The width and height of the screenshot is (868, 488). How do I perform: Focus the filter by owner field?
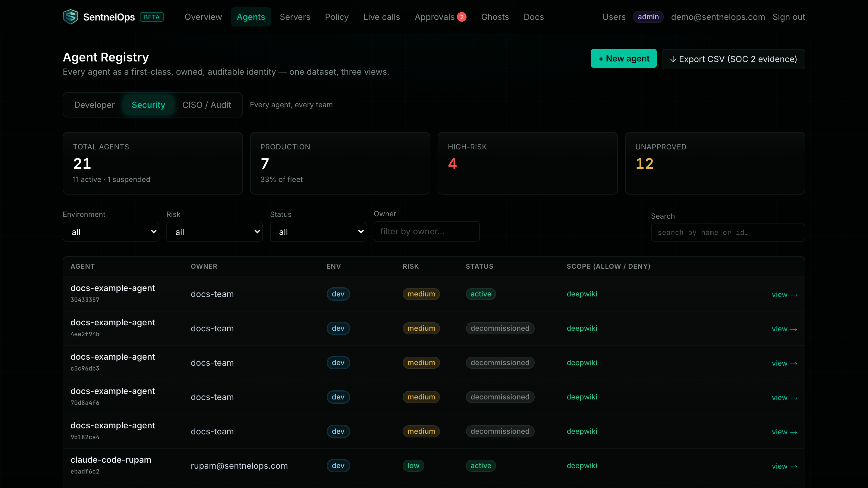pos(426,231)
